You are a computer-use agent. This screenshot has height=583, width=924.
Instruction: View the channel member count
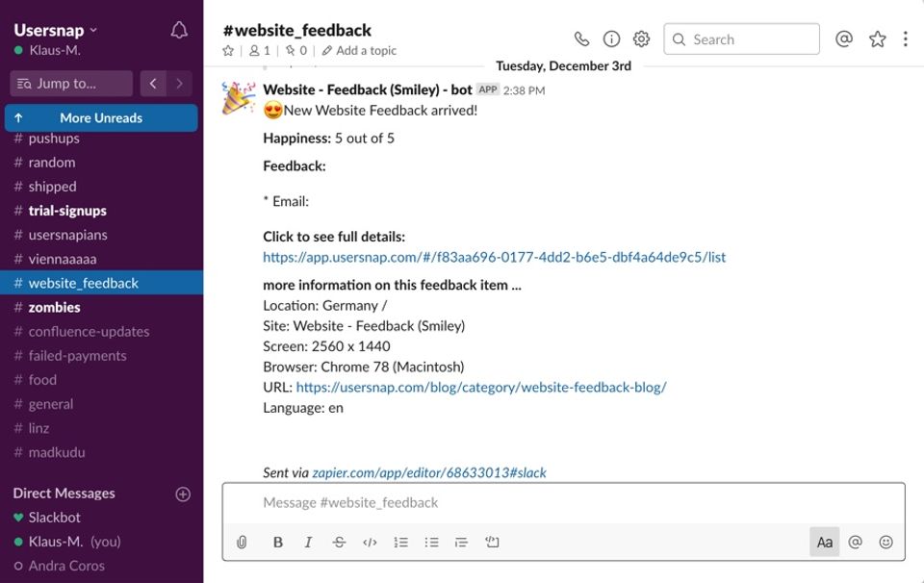pyautogui.click(x=259, y=51)
